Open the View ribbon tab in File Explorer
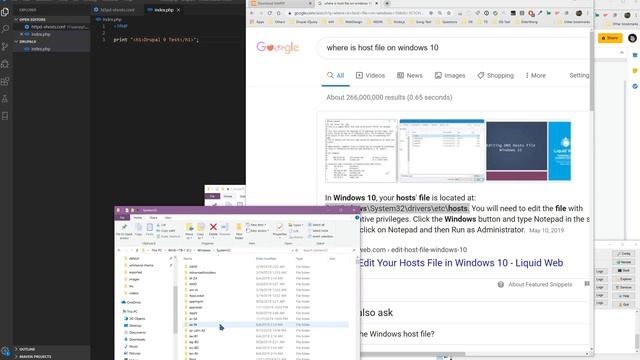Image resolution: width=640 pixels, height=360 pixels. 168,218
